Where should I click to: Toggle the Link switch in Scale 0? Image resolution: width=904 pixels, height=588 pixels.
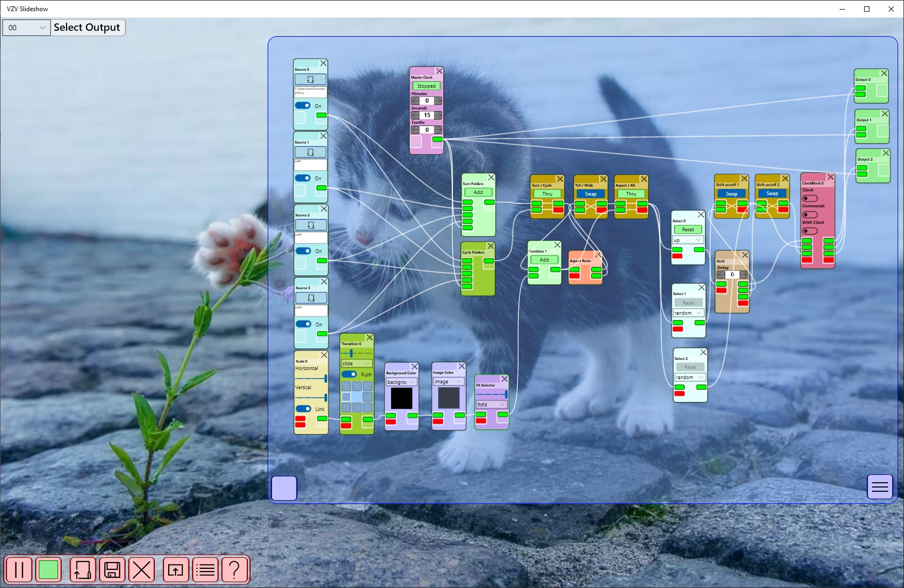[303, 409]
